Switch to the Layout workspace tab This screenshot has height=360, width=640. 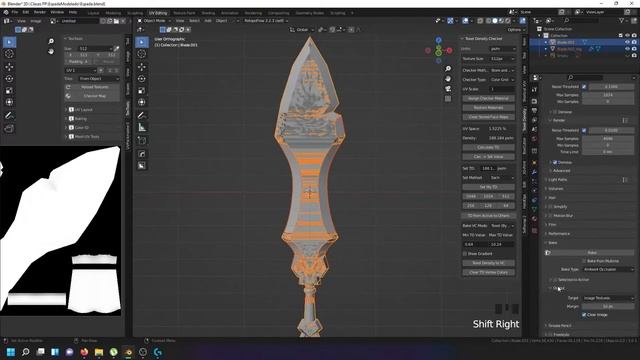93,13
